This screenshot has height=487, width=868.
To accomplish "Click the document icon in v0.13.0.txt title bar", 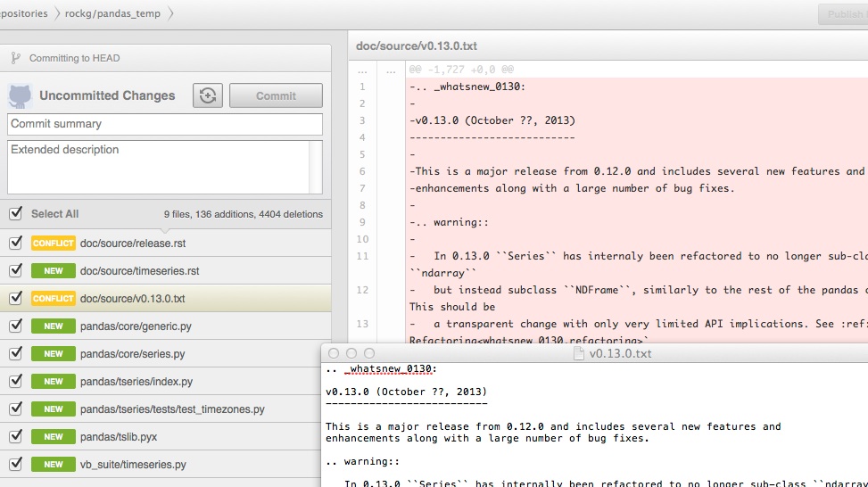I will click(578, 353).
